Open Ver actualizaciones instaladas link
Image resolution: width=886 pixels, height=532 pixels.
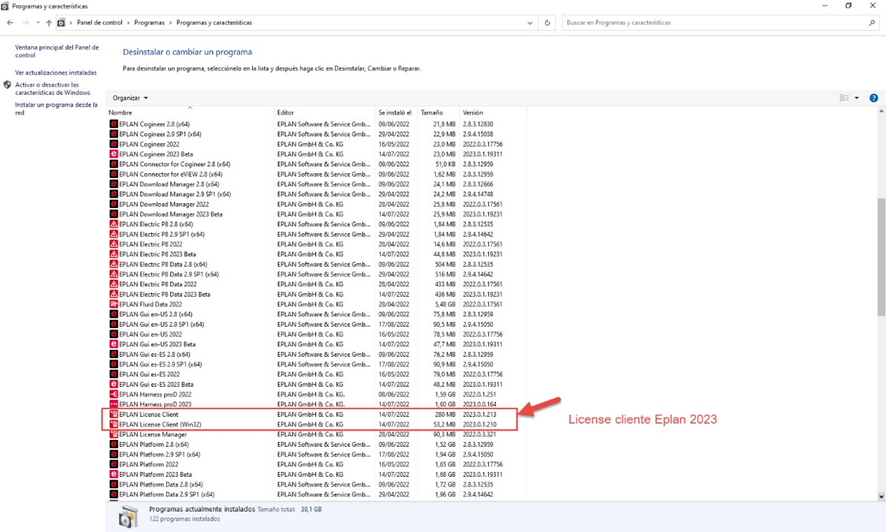pyautogui.click(x=56, y=73)
